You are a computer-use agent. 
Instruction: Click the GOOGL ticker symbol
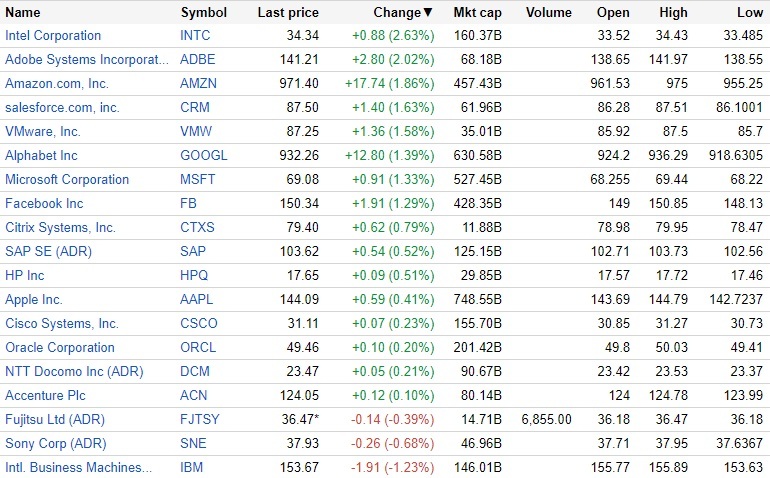(203, 156)
